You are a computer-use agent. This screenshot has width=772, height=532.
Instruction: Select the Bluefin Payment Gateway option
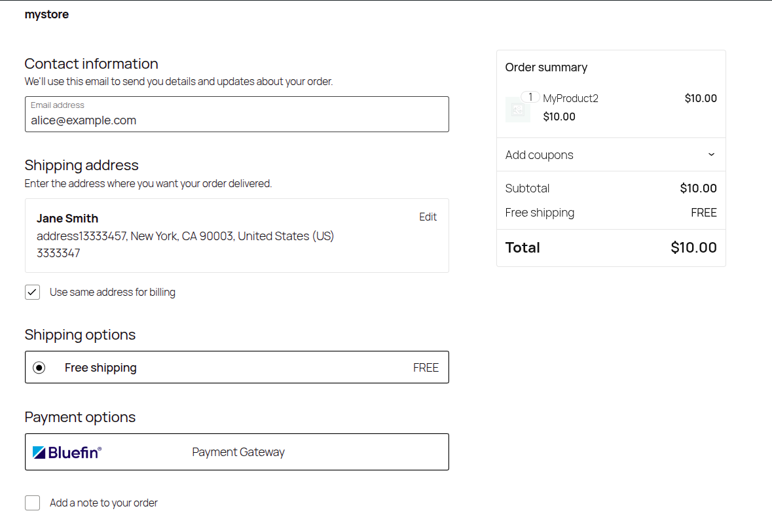coord(236,452)
